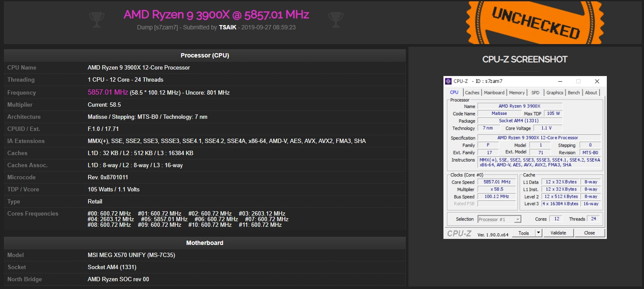
Task: Switch to the About tab in CPU-Z
Action: tap(591, 92)
